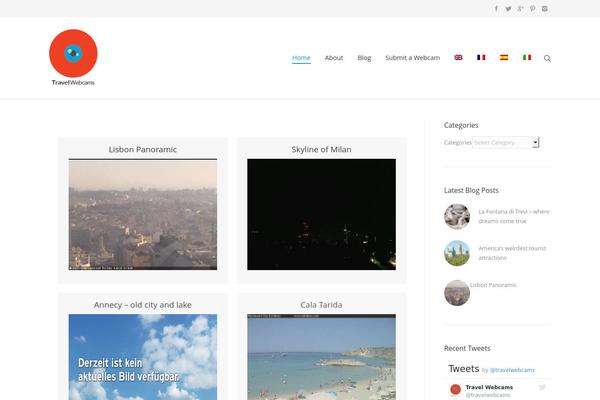The image size is (600, 400).
Task: Click the Twitter bird icon in tweet
Action: (542, 387)
